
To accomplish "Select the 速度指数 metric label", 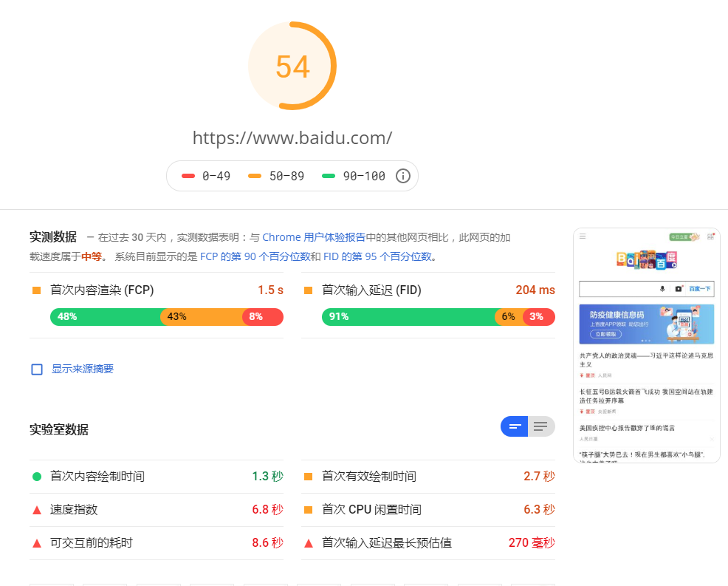I will pos(74,510).
